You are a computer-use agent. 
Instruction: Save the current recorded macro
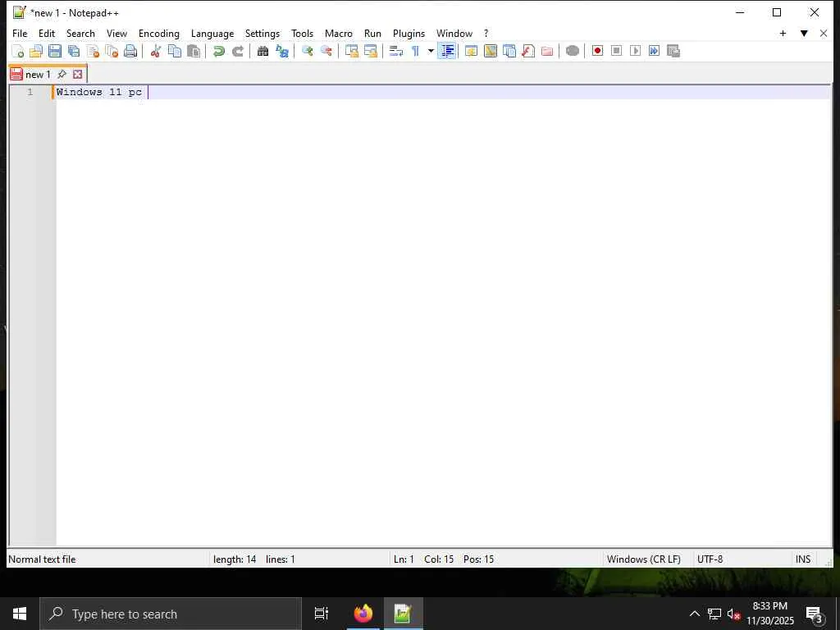click(x=673, y=51)
